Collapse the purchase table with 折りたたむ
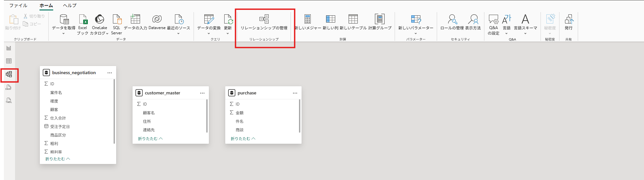 pyautogui.click(x=243, y=139)
